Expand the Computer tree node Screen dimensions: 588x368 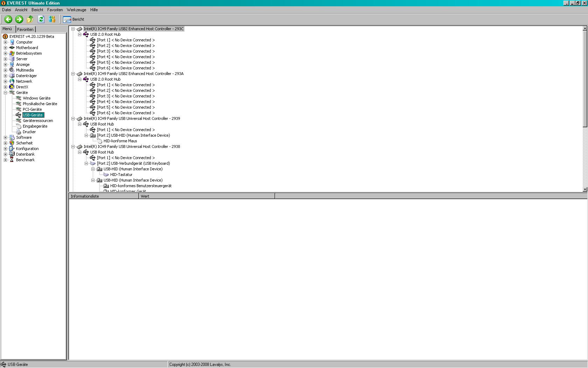(x=5, y=42)
